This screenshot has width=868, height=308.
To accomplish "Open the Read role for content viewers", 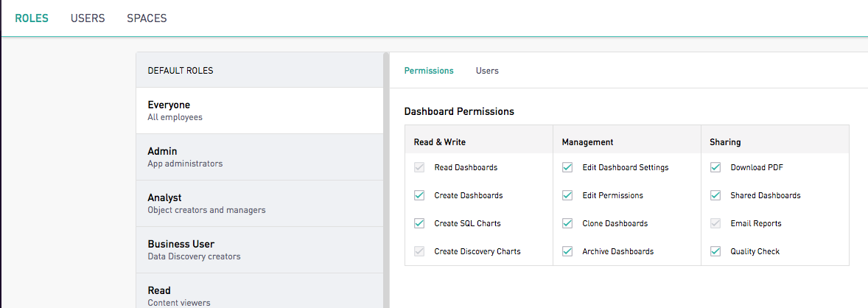I will tap(259, 291).
